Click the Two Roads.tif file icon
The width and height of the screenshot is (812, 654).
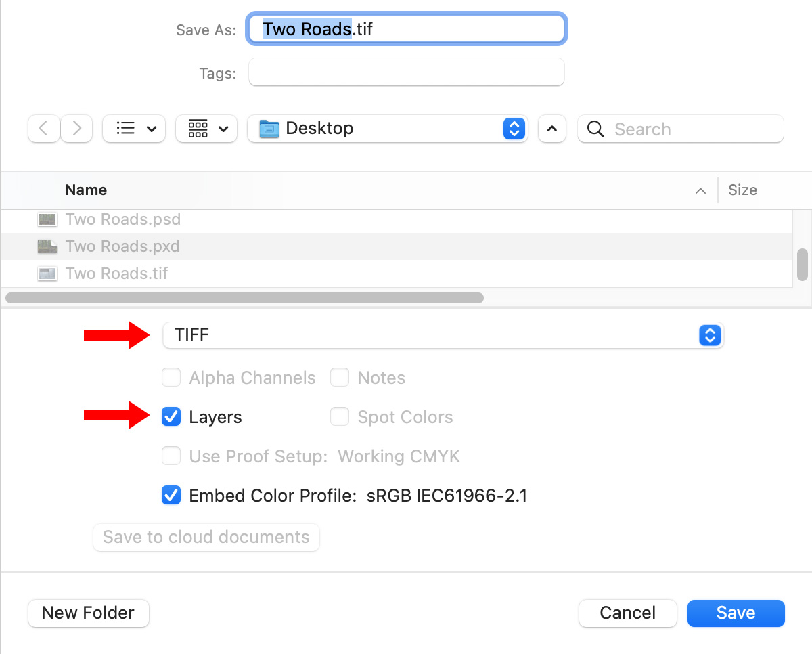coord(47,274)
